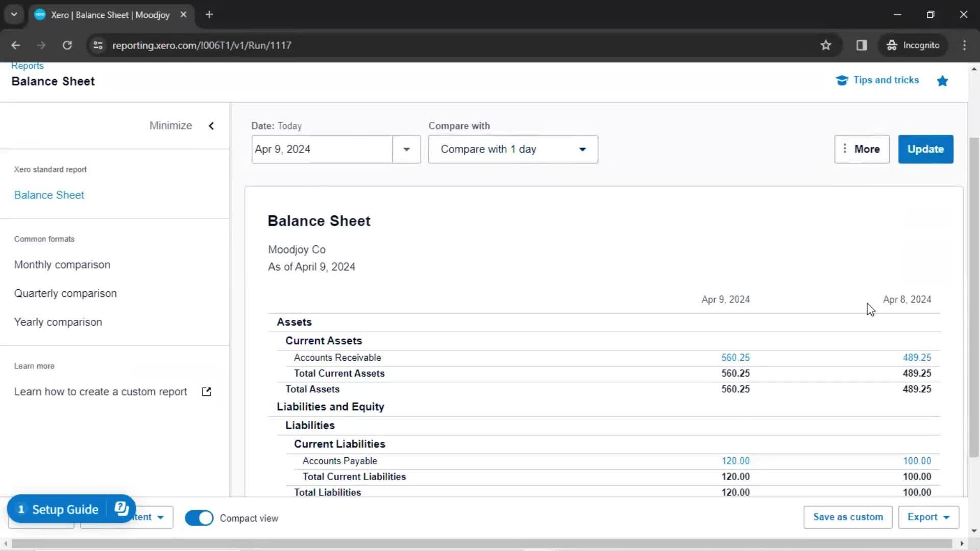The height and width of the screenshot is (551, 980).
Task: Click the browser back arrow
Action: [15, 45]
